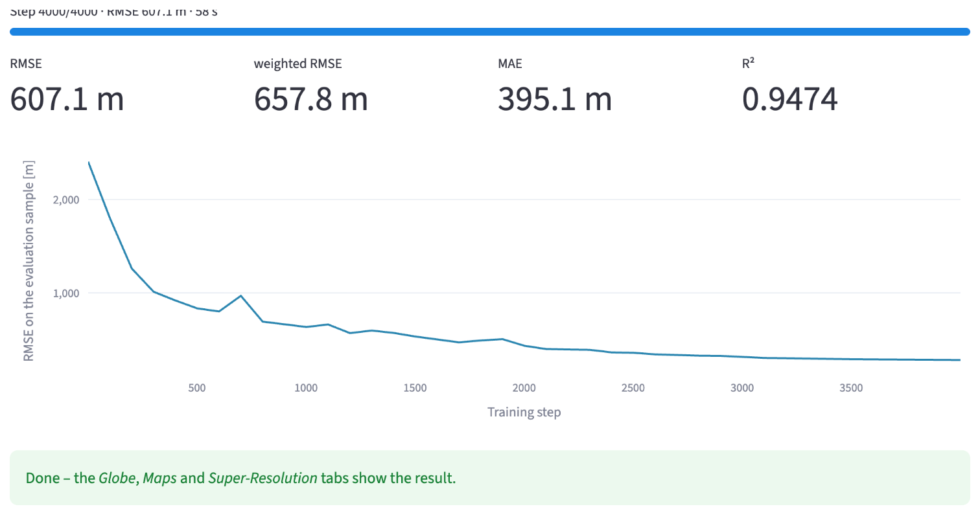Click the Training step axis title

click(524, 412)
